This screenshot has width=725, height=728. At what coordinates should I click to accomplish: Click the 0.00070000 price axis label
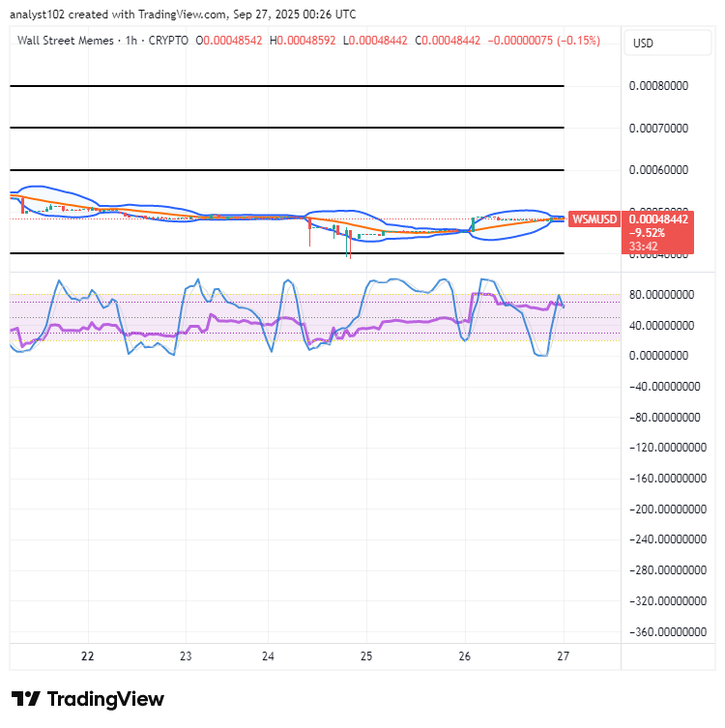[658, 129]
